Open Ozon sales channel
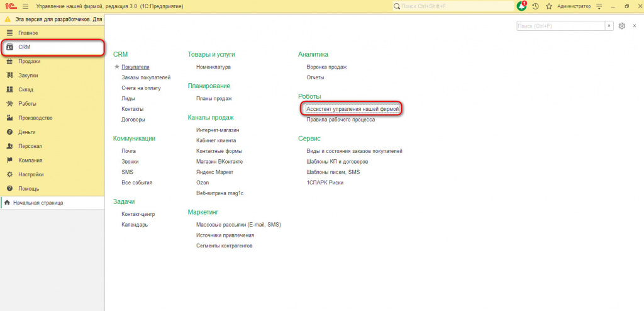Image resolution: width=644 pixels, height=311 pixels. (x=203, y=183)
